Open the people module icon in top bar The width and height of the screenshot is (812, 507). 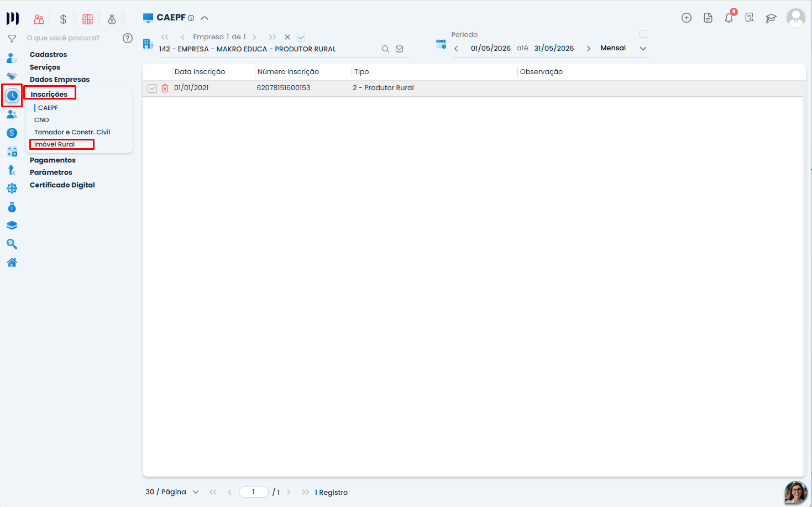coord(39,19)
